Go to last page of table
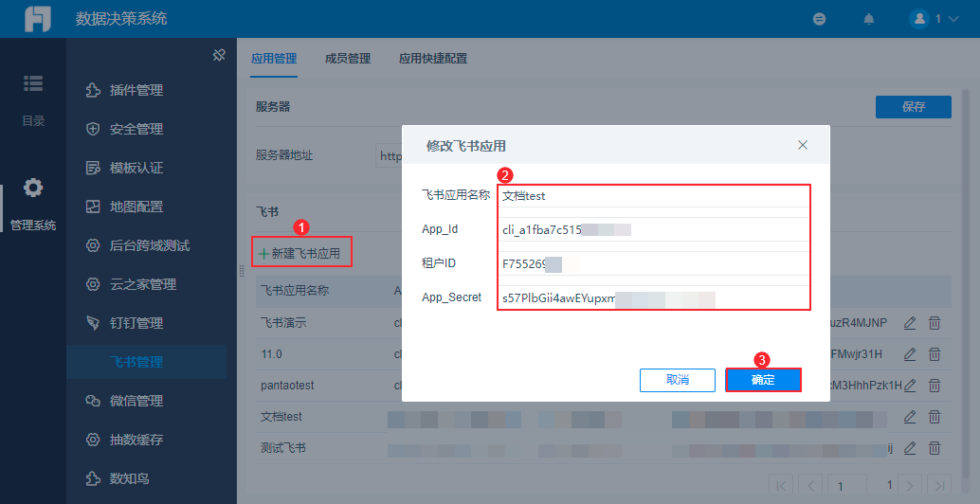This screenshot has width=980, height=504. (x=939, y=485)
